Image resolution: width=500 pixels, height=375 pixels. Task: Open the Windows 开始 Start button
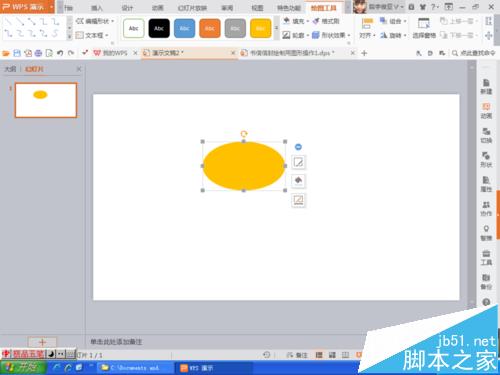tap(23, 368)
